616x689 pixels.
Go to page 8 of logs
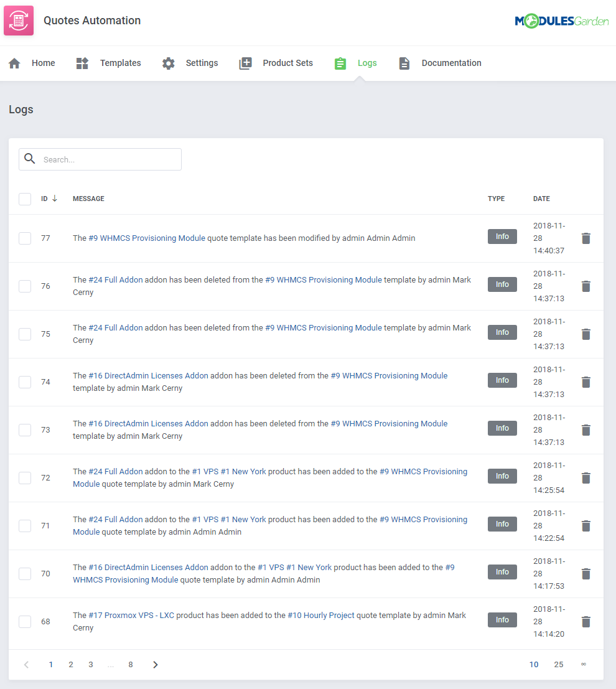coord(131,664)
